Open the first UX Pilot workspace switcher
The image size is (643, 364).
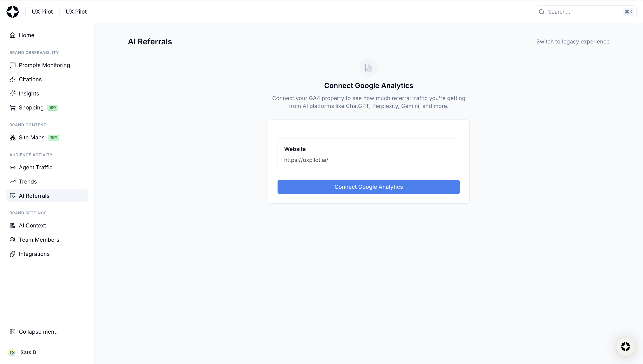pyautogui.click(x=42, y=12)
